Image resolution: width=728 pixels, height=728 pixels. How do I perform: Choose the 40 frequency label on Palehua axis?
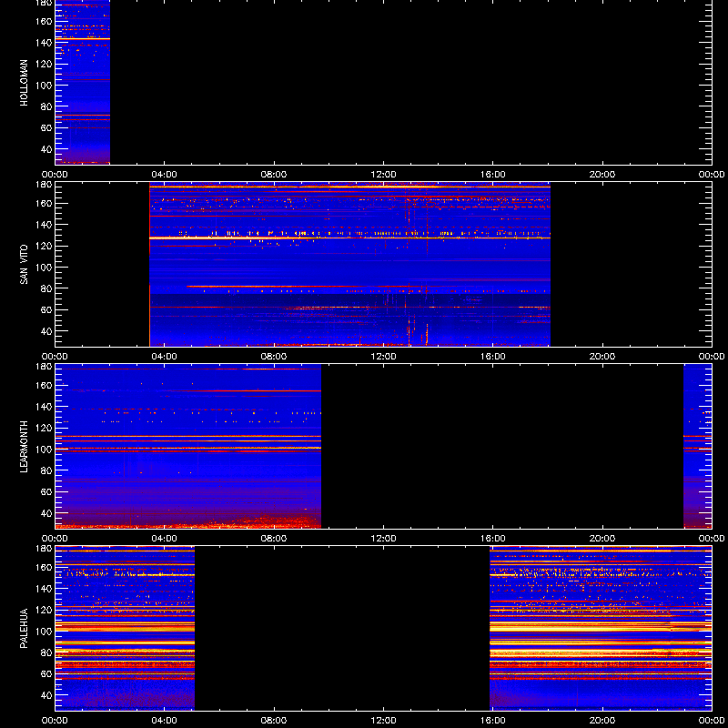pos(46,695)
